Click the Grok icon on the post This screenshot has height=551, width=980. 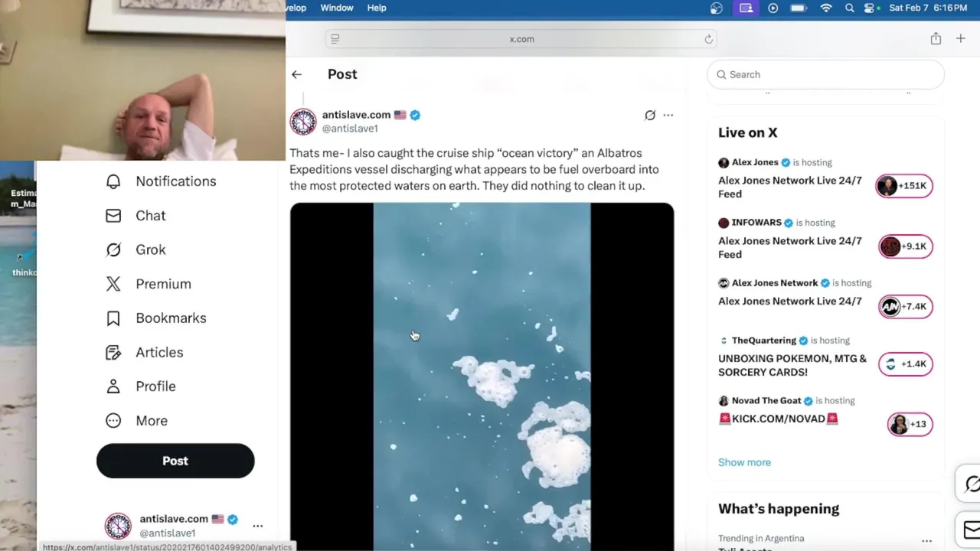(x=650, y=115)
